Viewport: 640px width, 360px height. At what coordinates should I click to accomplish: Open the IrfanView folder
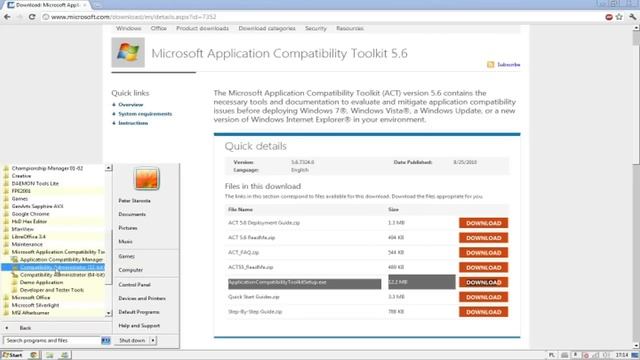pyautogui.click(x=22, y=229)
